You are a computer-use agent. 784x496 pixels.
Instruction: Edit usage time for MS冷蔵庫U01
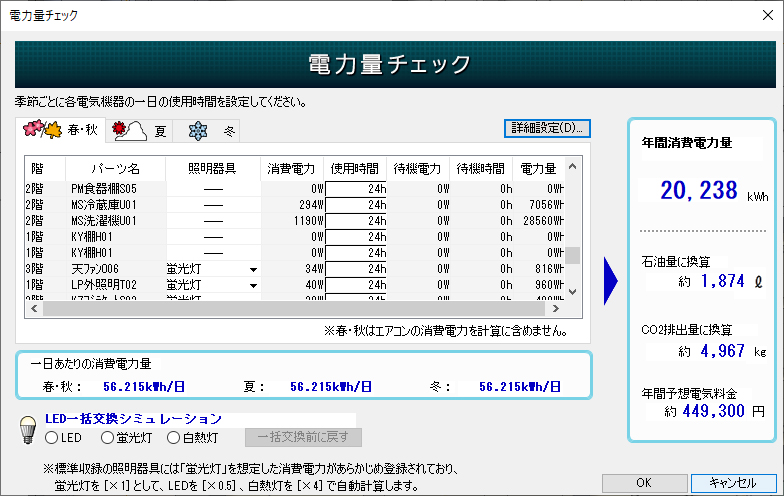coord(356,205)
